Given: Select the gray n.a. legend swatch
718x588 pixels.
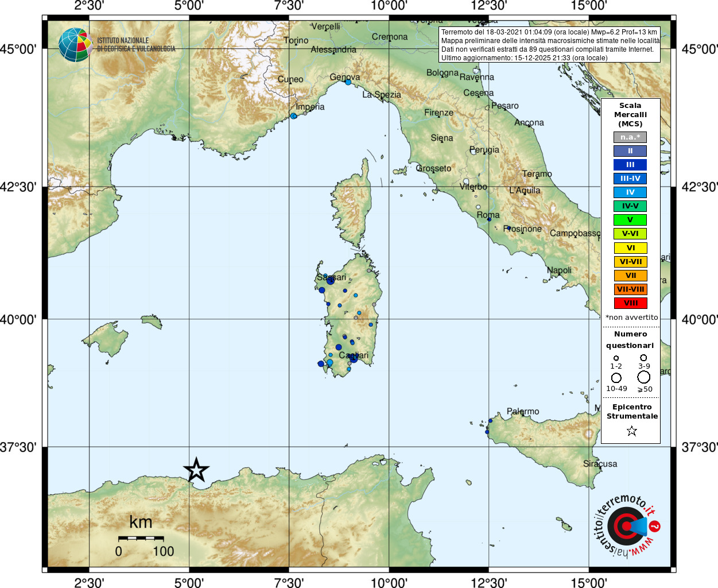Looking at the screenshot, I should 630,137.
